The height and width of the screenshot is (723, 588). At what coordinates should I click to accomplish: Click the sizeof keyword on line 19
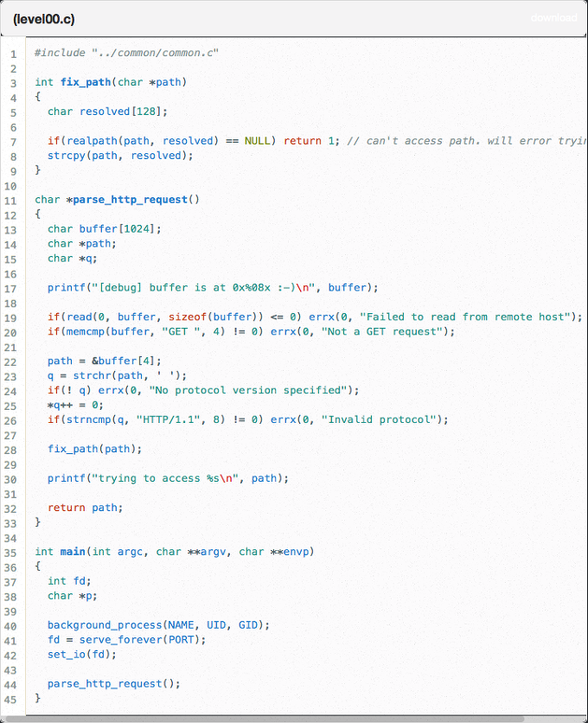188,317
